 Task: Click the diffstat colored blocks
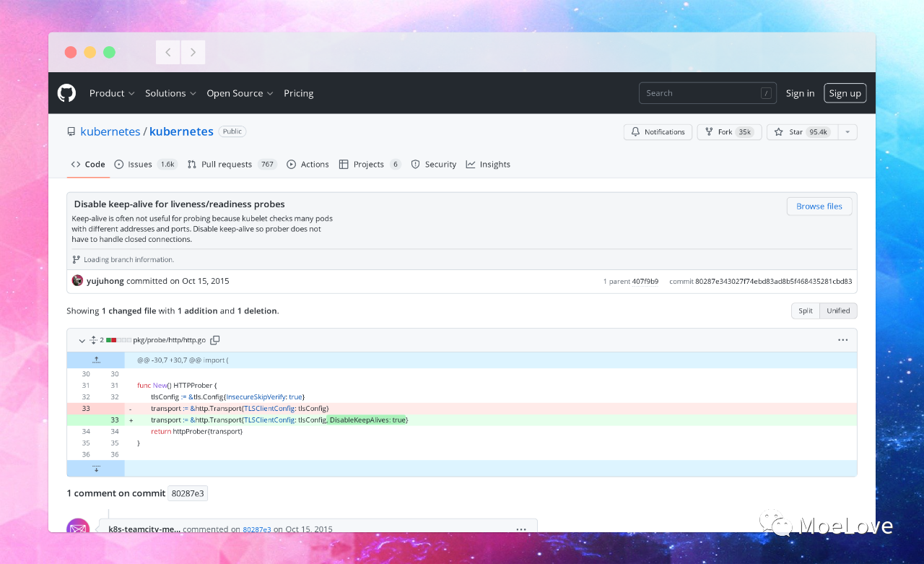click(119, 340)
